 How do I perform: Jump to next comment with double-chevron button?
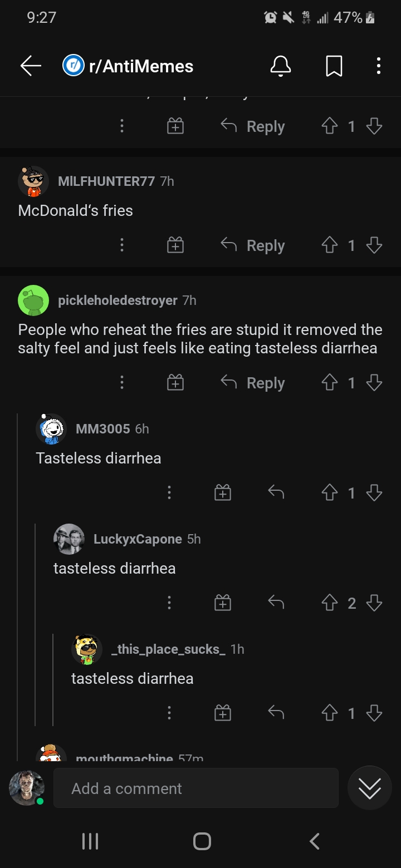point(370,788)
